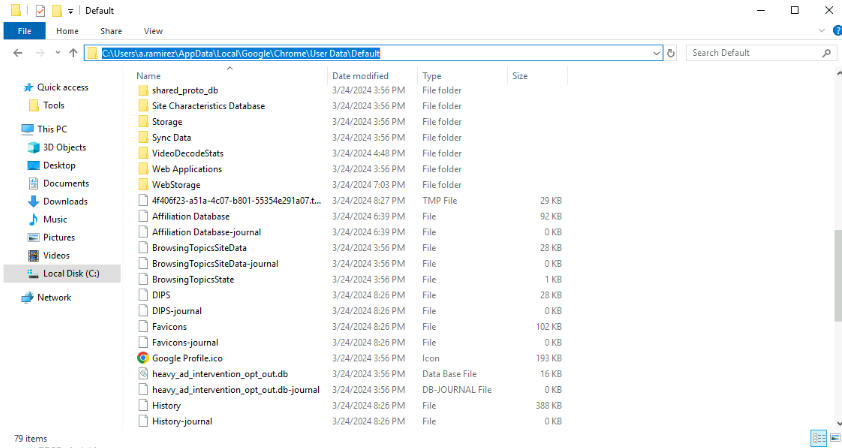Expand the address bar history dropdown

656,53
